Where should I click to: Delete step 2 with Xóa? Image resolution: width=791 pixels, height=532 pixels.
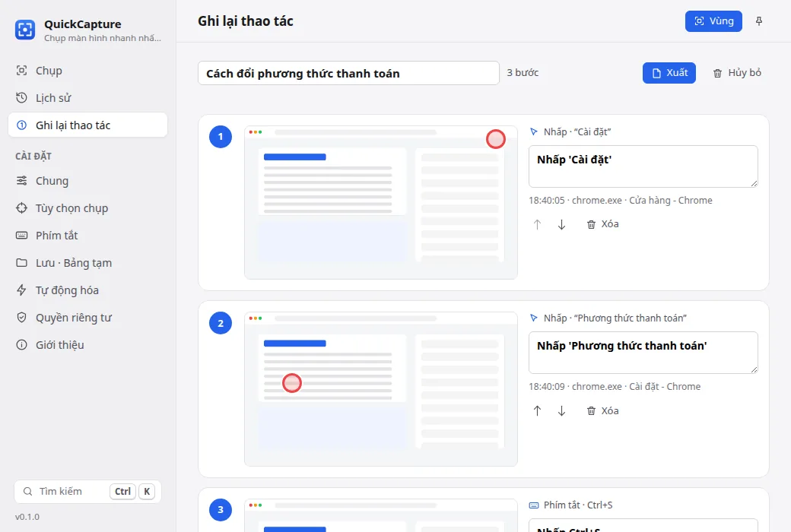click(x=603, y=411)
